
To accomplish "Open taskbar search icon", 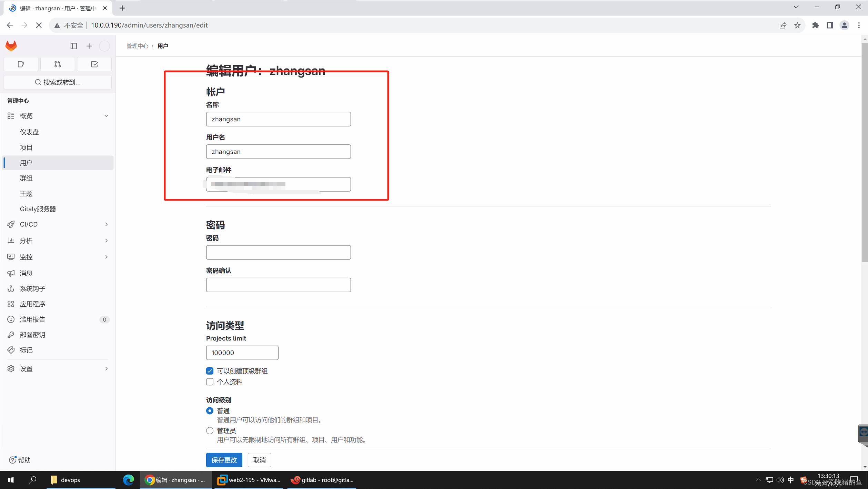I will 33,480.
